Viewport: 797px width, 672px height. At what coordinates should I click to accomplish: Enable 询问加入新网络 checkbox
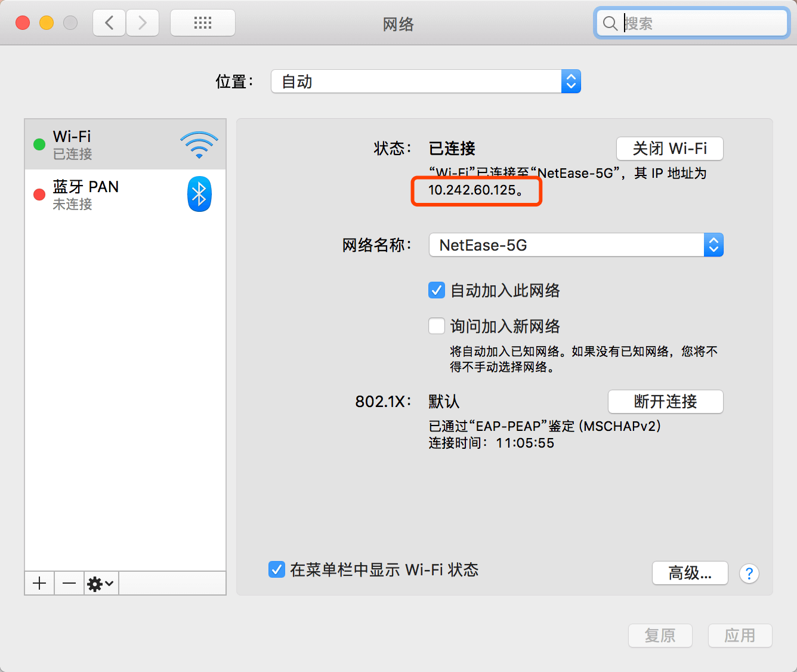[x=437, y=326]
